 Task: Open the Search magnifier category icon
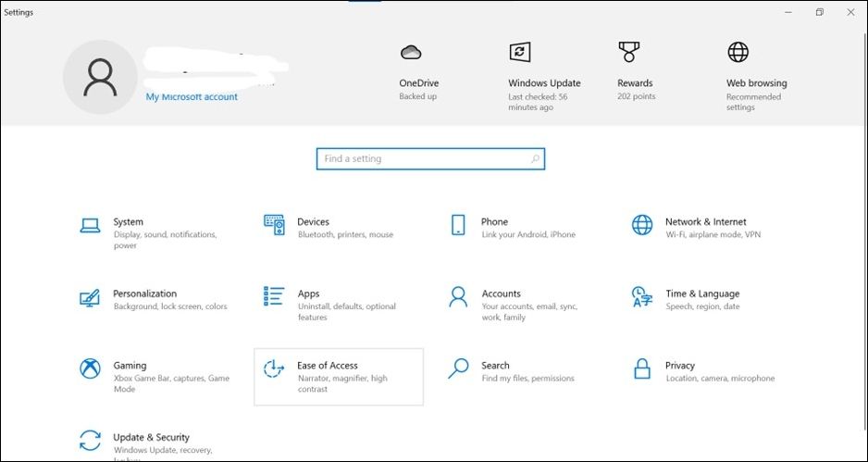pyautogui.click(x=458, y=368)
